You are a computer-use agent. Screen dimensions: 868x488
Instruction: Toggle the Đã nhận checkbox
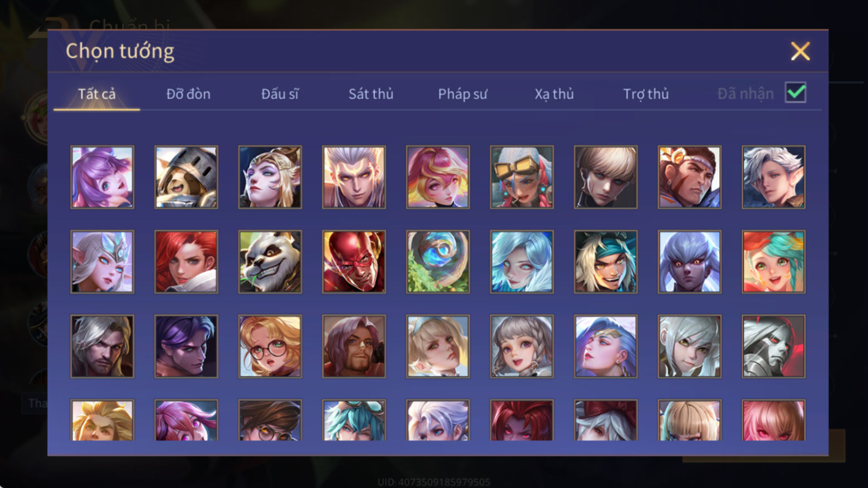click(796, 92)
